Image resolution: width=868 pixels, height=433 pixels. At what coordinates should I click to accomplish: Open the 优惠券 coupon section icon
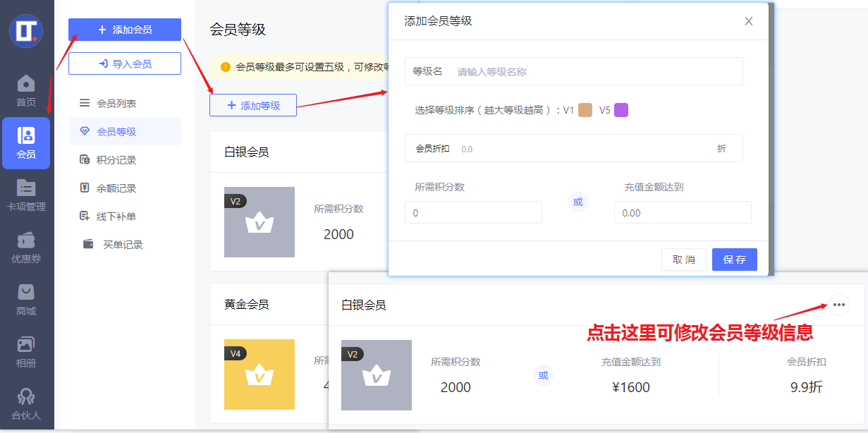tap(26, 245)
